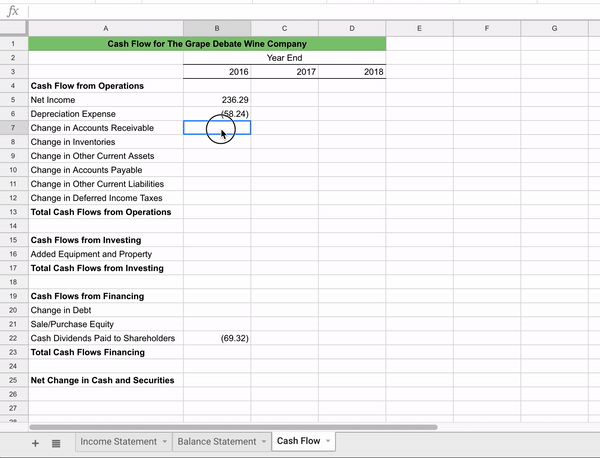Click the (69.32) value cell
Image resolution: width=600 pixels, height=458 pixels.
217,338
